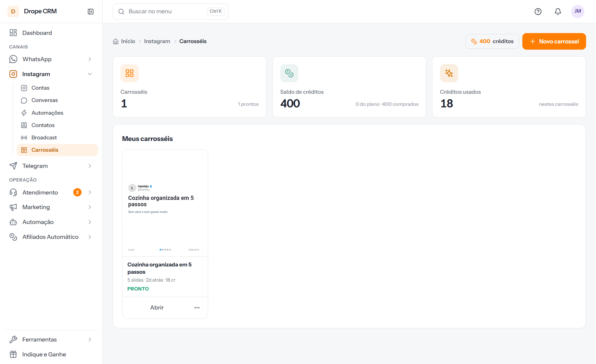The height and width of the screenshot is (364, 596).
Task: Click the Novo carrossel button
Action: click(x=554, y=42)
